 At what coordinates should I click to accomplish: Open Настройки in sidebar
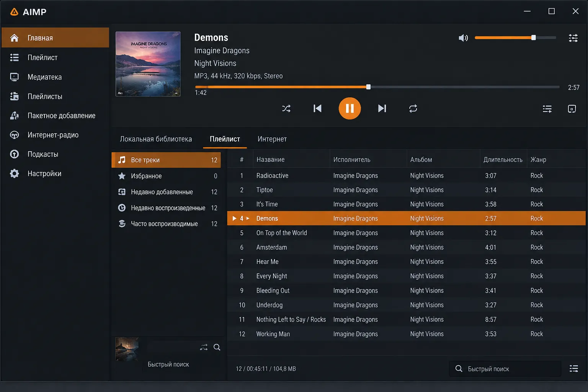click(56, 173)
